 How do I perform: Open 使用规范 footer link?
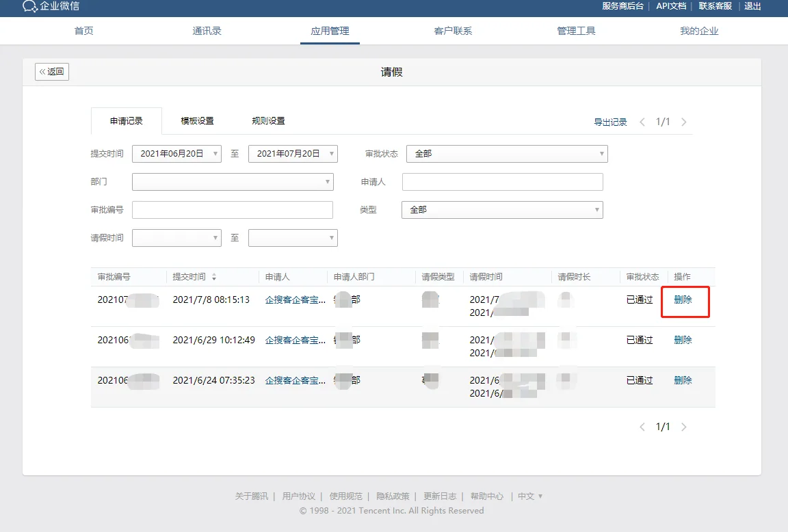pyautogui.click(x=345, y=496)
